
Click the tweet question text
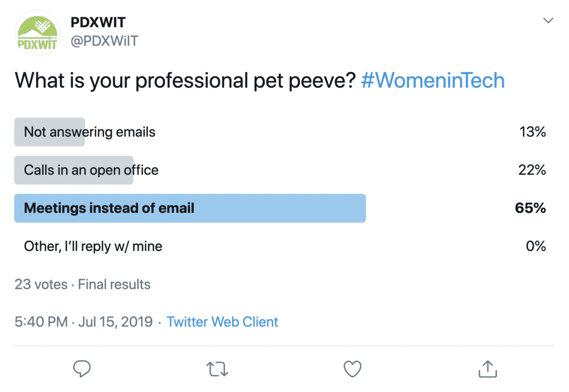coord(186,81)
